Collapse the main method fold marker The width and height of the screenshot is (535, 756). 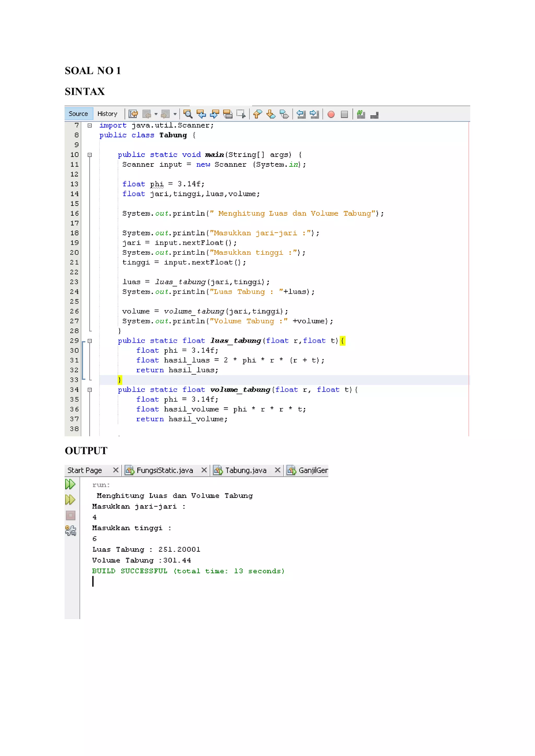[90, 155]
